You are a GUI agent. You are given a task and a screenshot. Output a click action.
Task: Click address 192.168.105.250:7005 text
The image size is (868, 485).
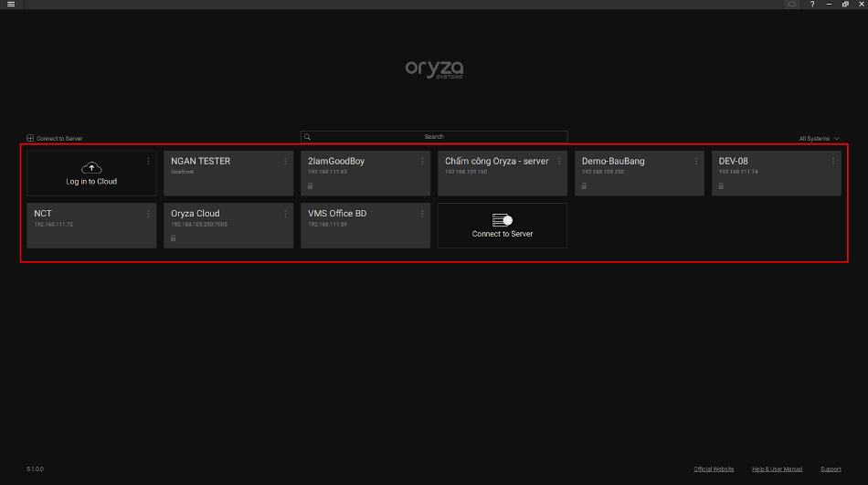coord(199,224)
